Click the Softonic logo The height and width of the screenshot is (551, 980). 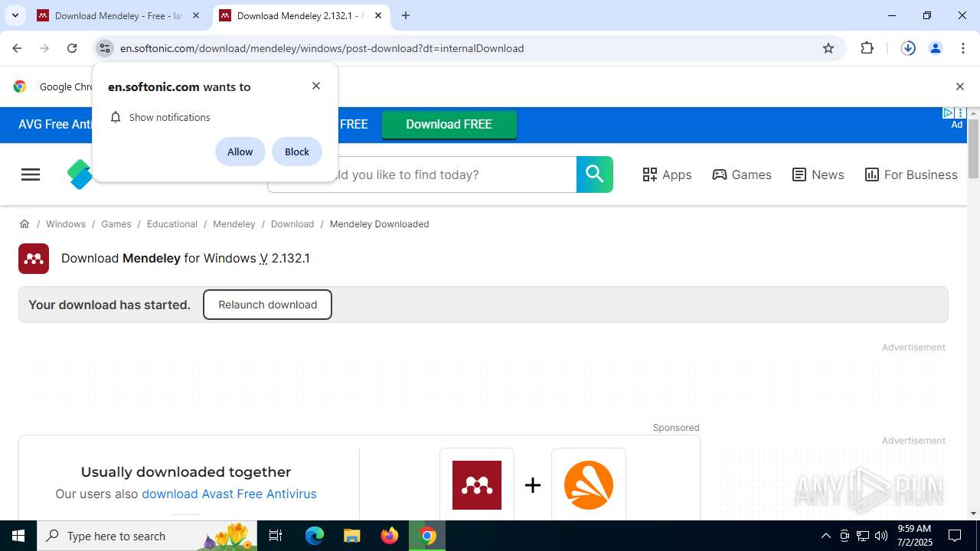point(80,174)
